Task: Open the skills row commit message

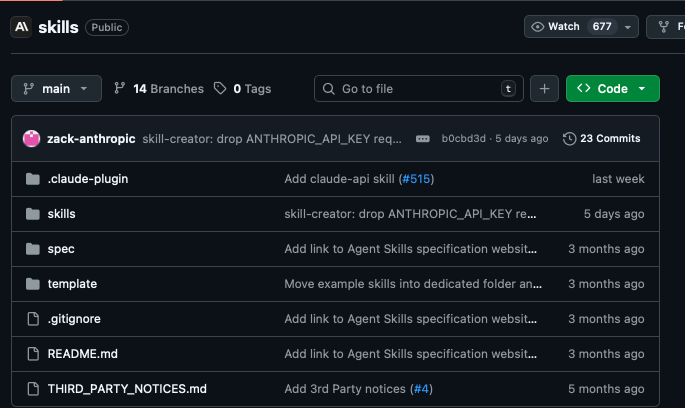Action: coord(410,214)
